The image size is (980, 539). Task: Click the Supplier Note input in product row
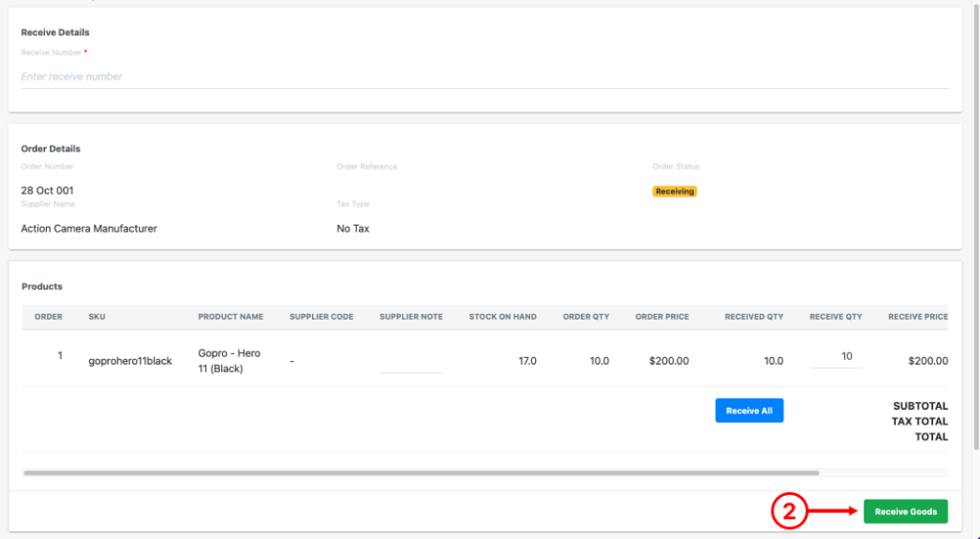(x=411, y=361)
